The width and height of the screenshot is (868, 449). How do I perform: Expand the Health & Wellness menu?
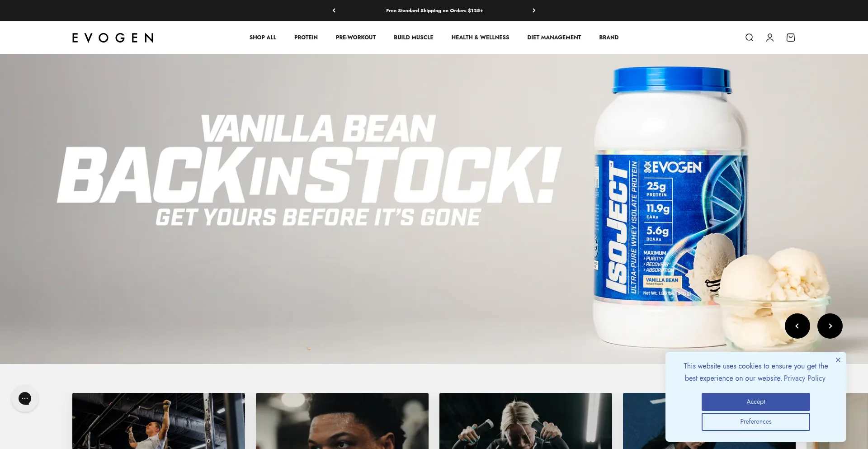(480, 38)
